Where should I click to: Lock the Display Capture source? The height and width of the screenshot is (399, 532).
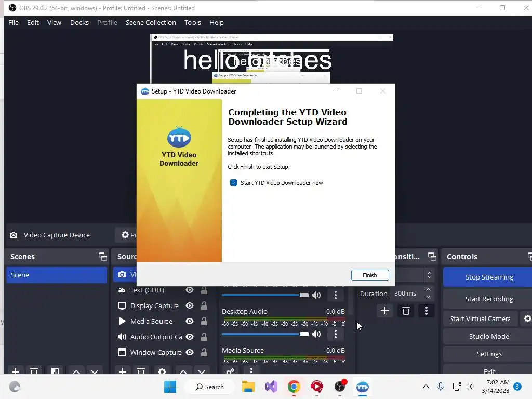click(x=204, y=305)
